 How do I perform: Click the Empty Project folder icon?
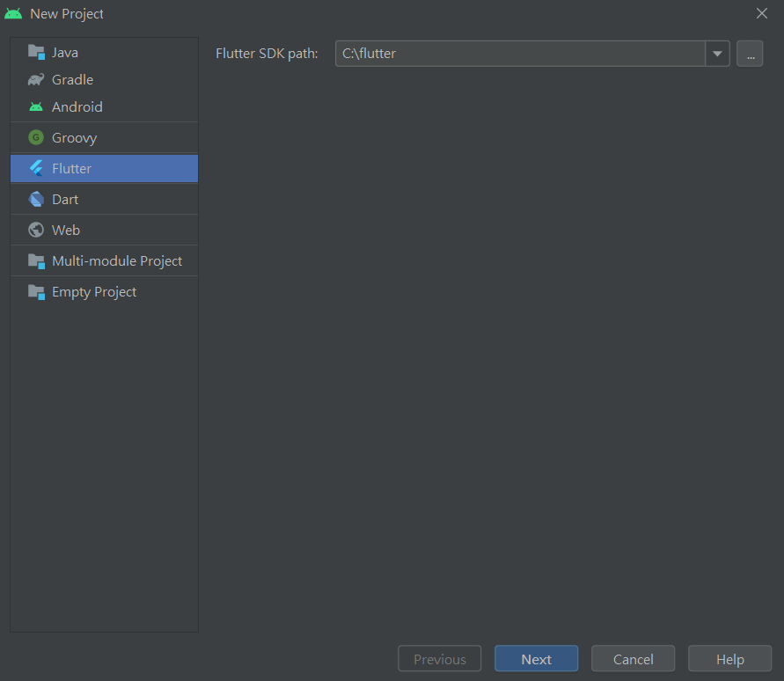coord(36,291)
